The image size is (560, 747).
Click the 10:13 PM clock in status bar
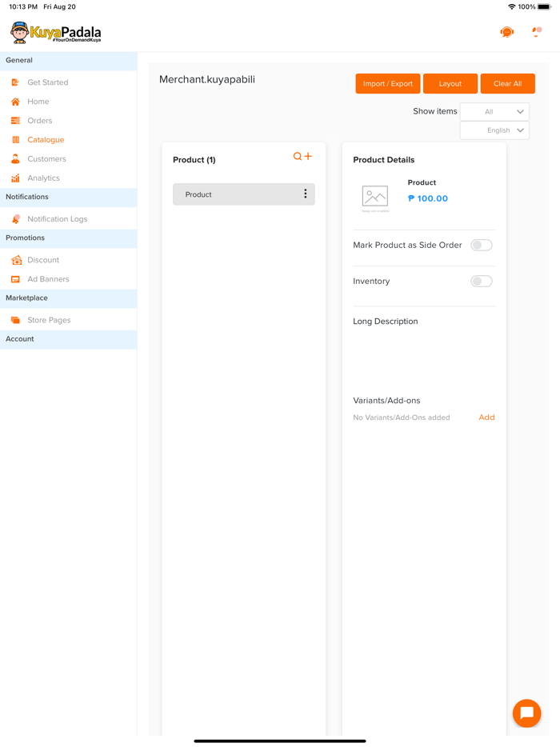(x=23, y=6)
